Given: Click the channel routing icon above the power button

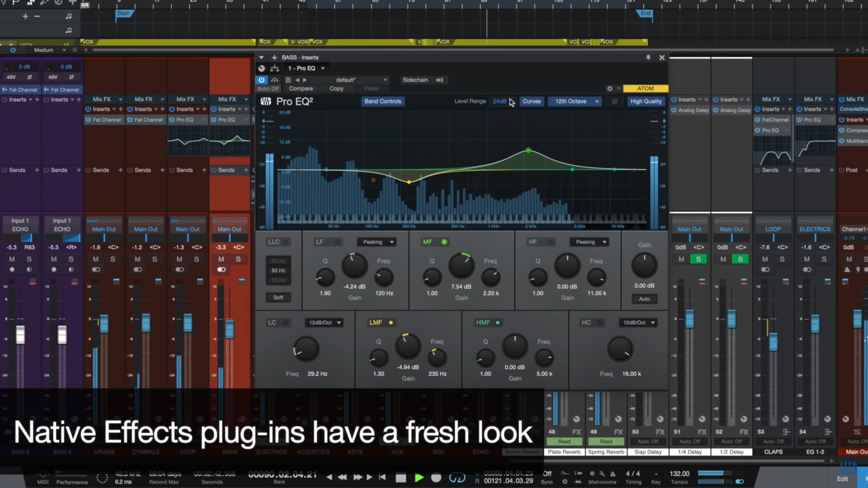Looking at the screenshot, I should 274,68.
